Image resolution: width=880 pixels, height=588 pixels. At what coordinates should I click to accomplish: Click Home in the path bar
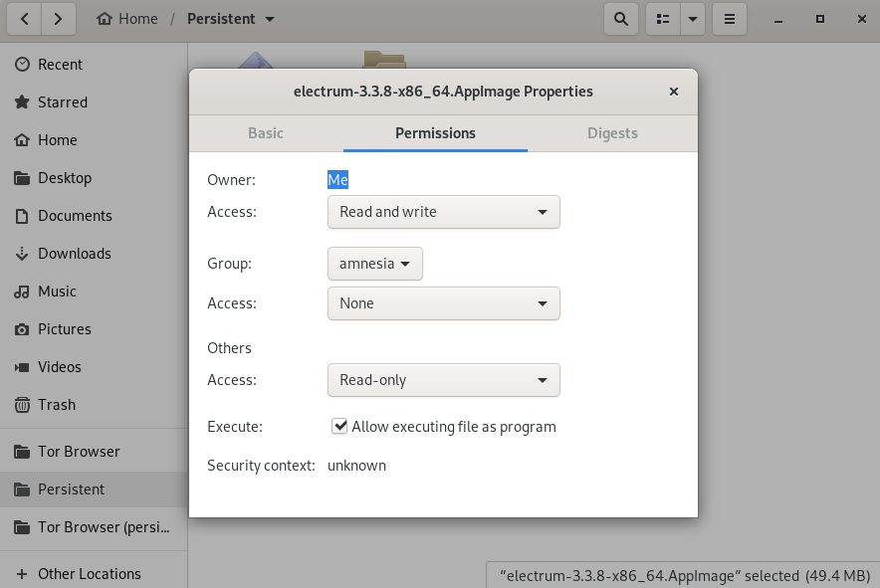(x=127, y=19)
